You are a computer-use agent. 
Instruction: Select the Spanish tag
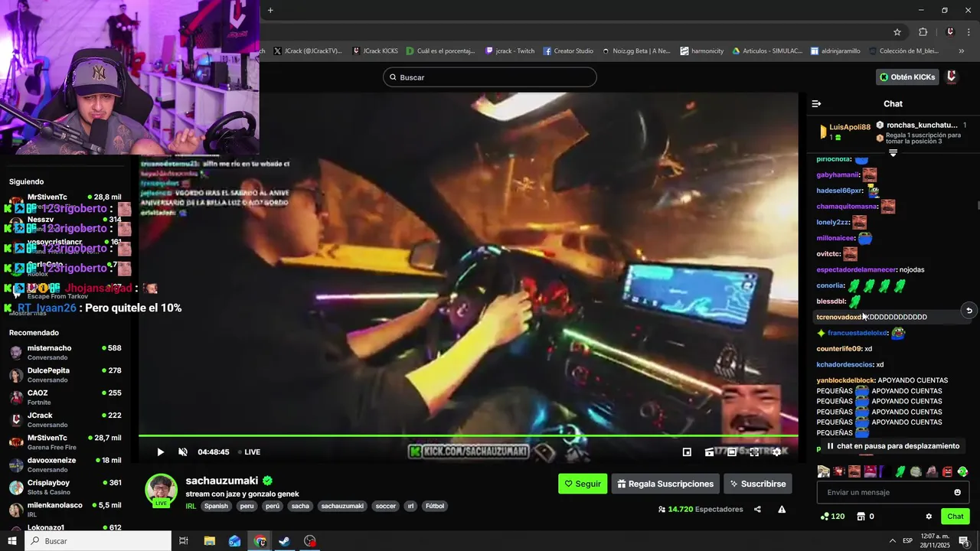216,507
